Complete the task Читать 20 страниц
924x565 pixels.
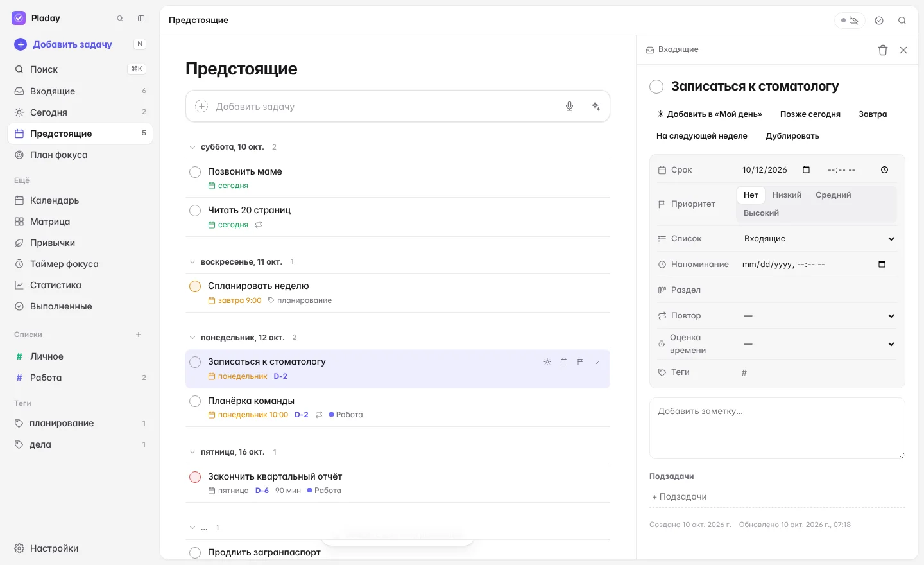coord(195,211)
